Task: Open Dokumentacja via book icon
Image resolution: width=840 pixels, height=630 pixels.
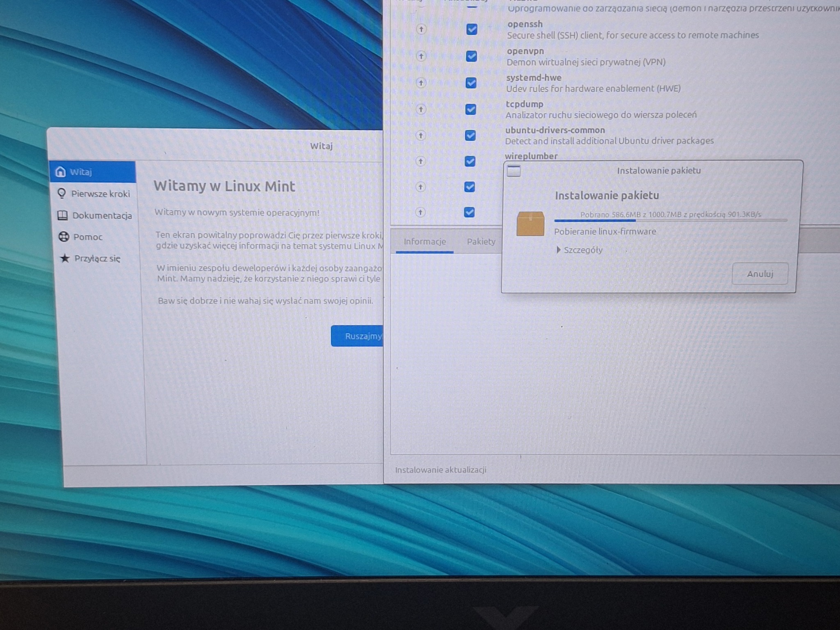Action: click(x=64, y=215)
